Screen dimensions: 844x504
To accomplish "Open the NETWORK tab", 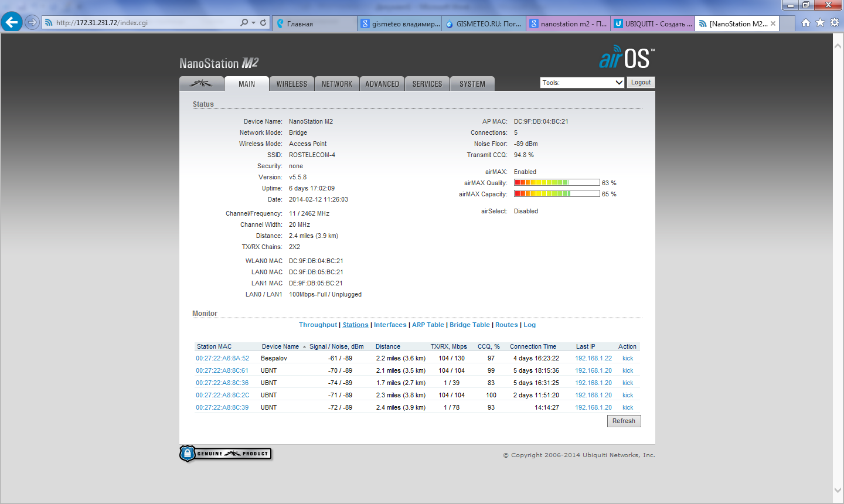I will (337, 84).
